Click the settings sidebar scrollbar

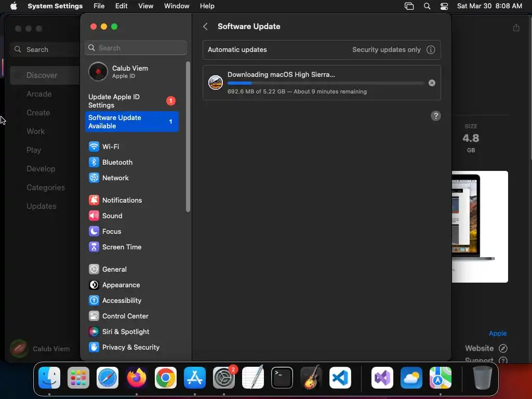coord(188,137)
